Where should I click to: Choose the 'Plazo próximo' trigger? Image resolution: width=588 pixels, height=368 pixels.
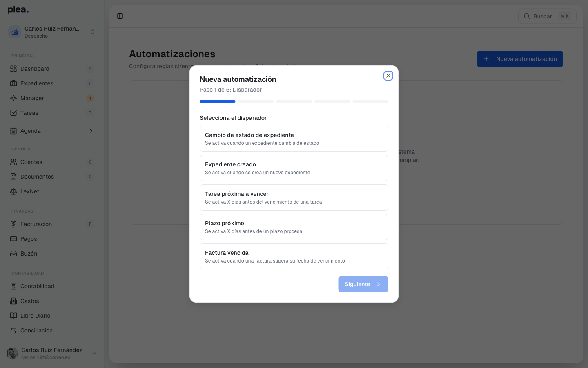294,227
